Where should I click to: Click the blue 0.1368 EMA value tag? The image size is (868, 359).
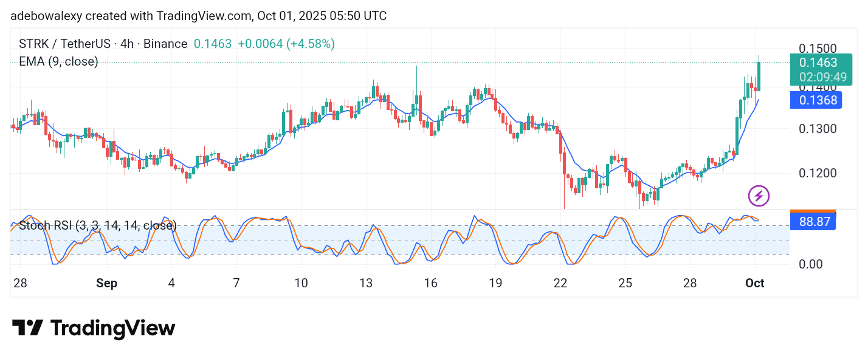click(818, 100)
